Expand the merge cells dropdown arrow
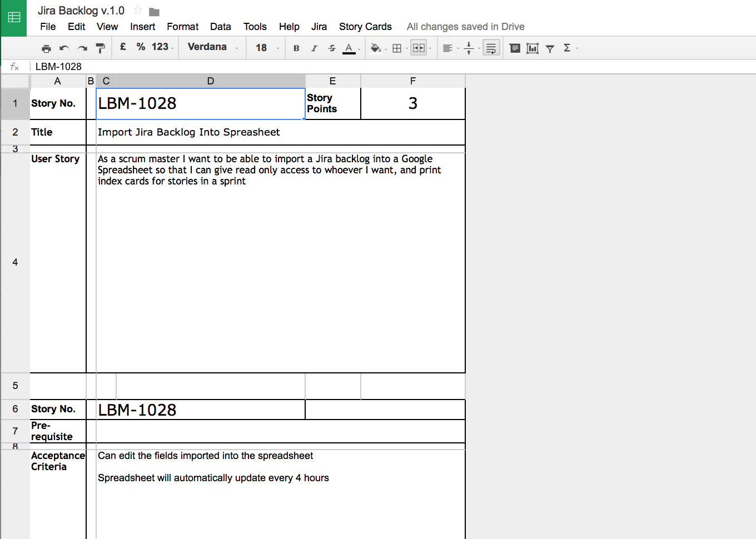 [430, 49]
